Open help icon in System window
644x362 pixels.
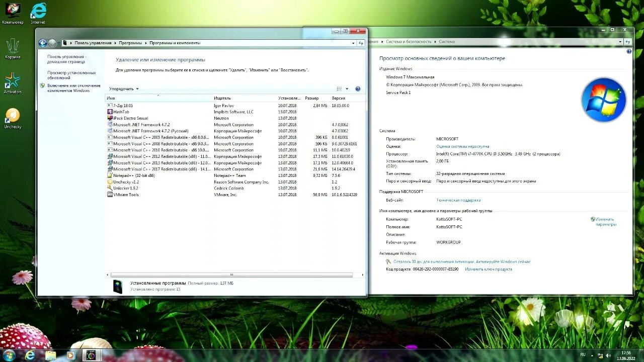pyautogui.click(x=629, y=51)
